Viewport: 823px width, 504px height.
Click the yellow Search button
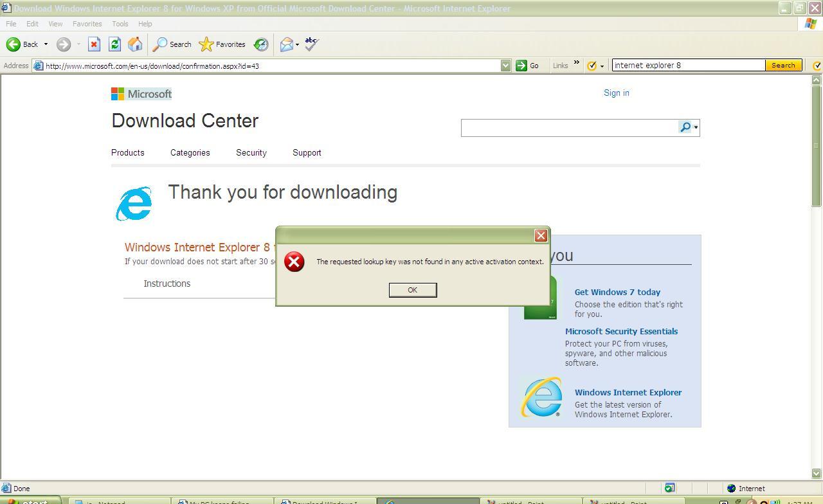pos(783,65)
